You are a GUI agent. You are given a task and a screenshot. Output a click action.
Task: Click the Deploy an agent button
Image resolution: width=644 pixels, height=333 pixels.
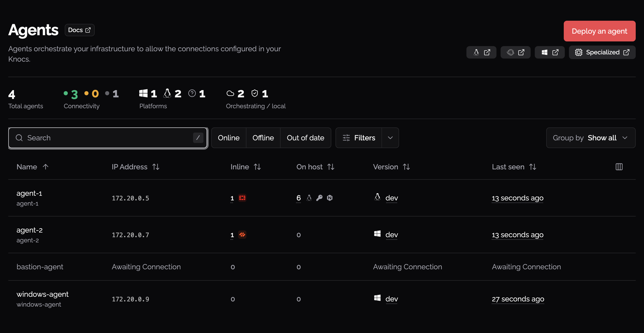pyautogui.click(x=599, y=31)
